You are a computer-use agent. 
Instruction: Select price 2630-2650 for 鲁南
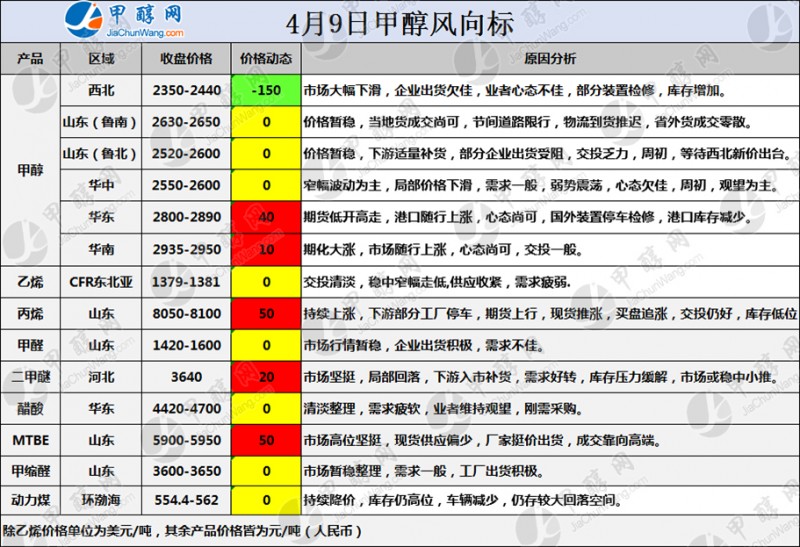[x=186, y=122]
